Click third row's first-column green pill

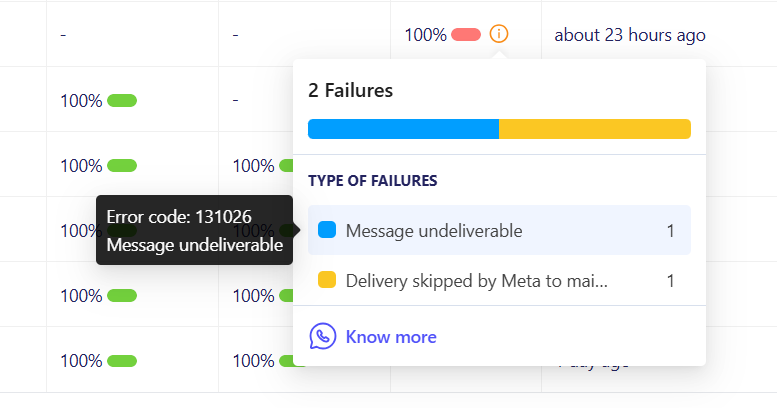point(122,166)
